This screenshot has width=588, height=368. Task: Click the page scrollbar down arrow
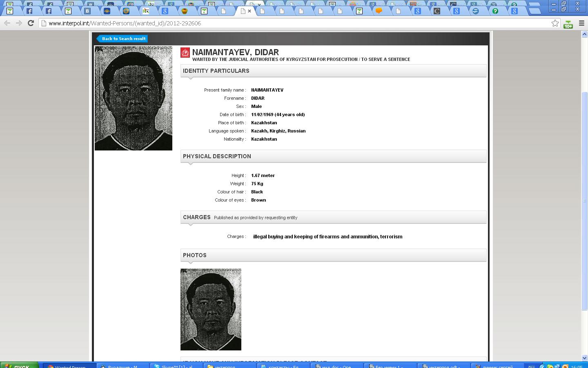tap(584, 358)
